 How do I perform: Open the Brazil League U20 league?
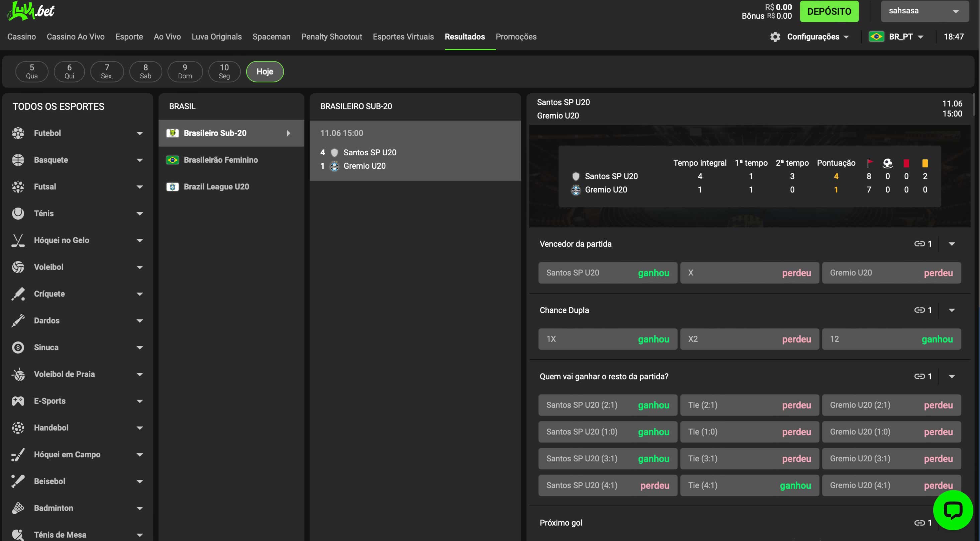click(x=231, y=187)
